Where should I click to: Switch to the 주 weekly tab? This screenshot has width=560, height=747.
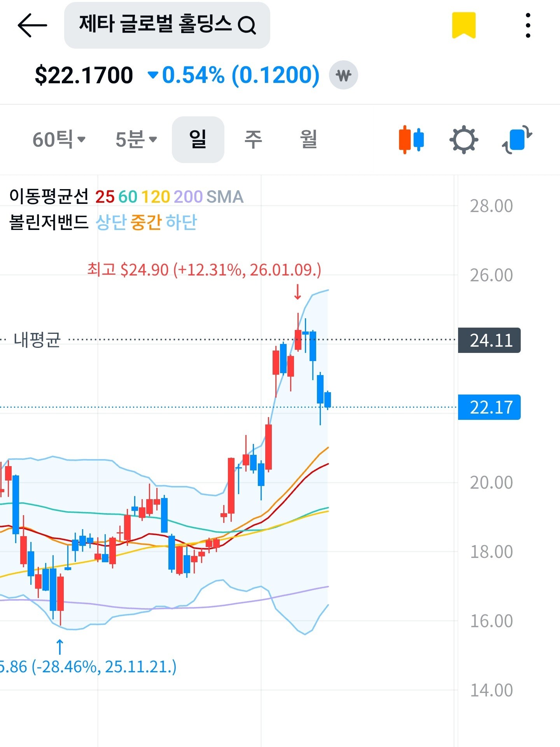pyautogui.click(x=253, y=139)
